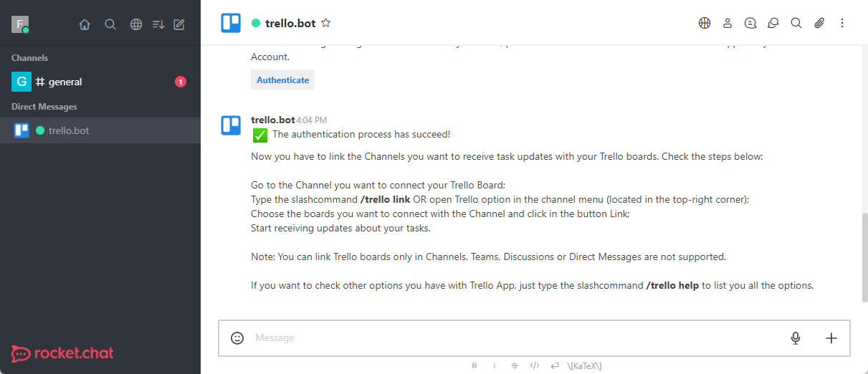Image resolution: width=868 pixels, height=374 pixels.
Task: Favorite trello.bot with the star icon
Action: click(x=326, y=23)
